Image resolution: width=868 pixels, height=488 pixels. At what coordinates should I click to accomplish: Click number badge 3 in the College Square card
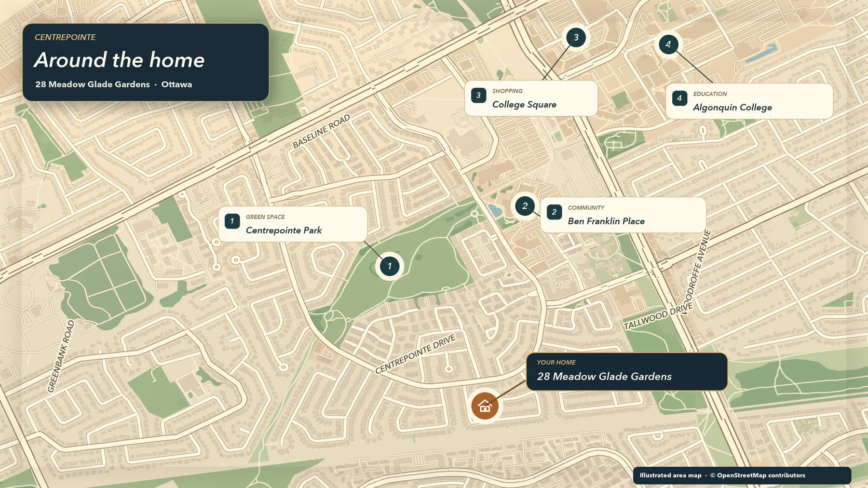[478, 95]
